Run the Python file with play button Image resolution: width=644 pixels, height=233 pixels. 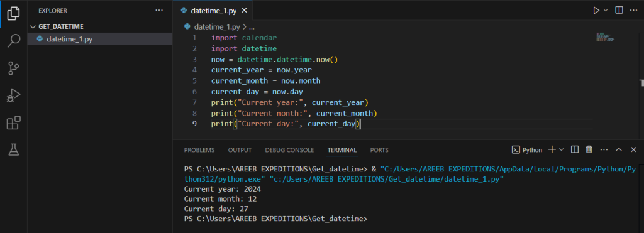[596, 11]
